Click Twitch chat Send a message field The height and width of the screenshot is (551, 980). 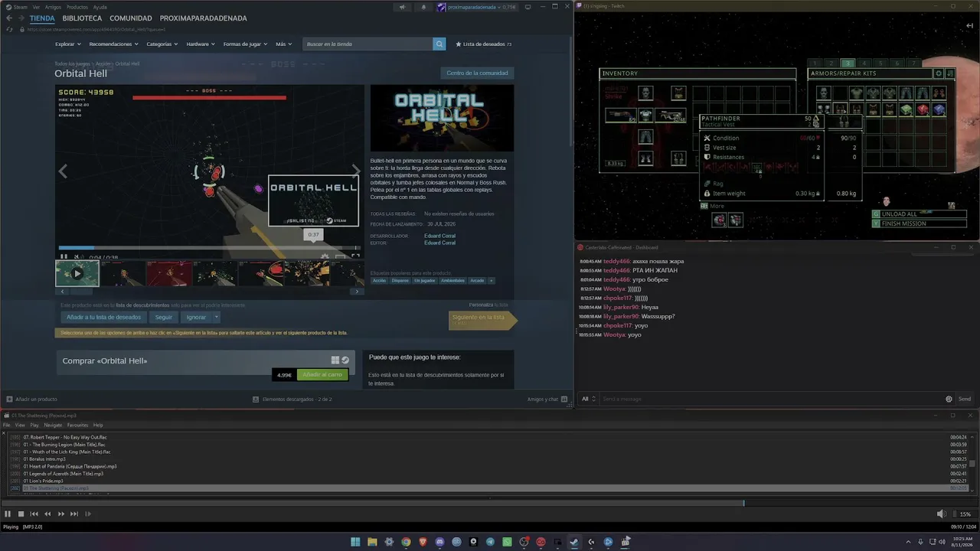(771, 399)
